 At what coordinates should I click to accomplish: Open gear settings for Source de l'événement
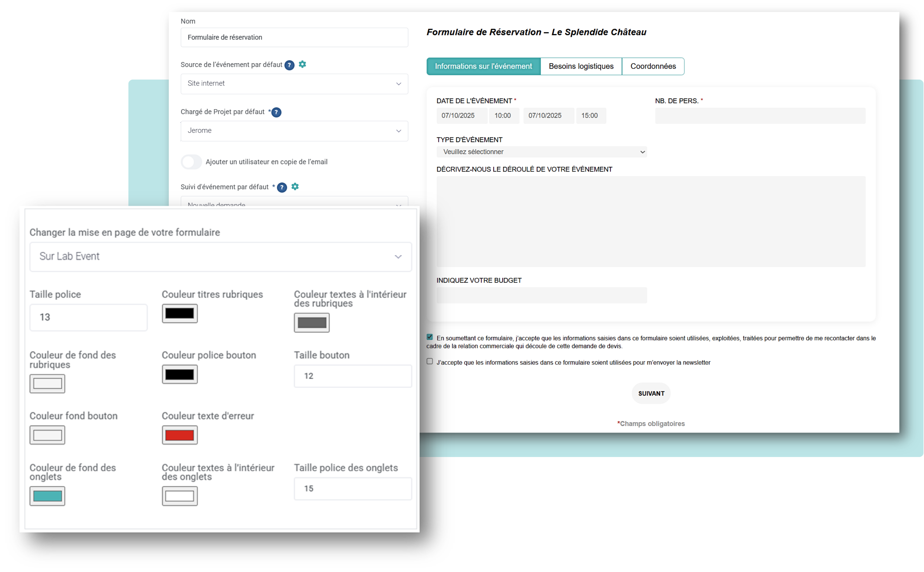pyautogui.click(x=302, y=64)
